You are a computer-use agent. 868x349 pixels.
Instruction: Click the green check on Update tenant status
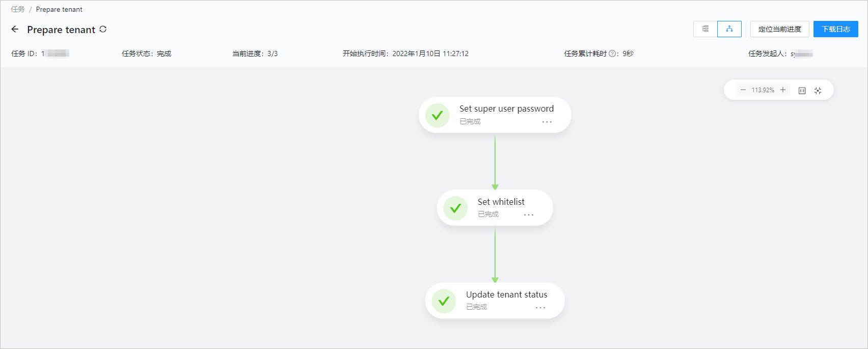444,301
